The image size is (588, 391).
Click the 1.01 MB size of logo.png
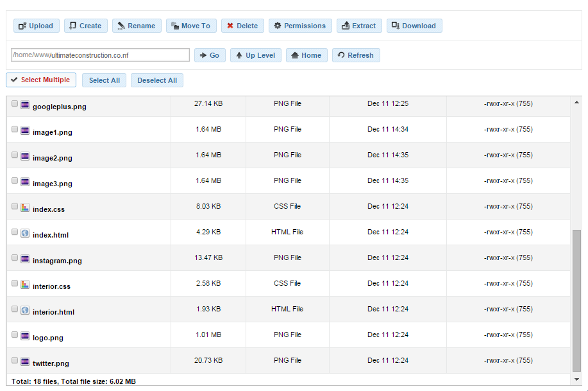click(208, 335)
